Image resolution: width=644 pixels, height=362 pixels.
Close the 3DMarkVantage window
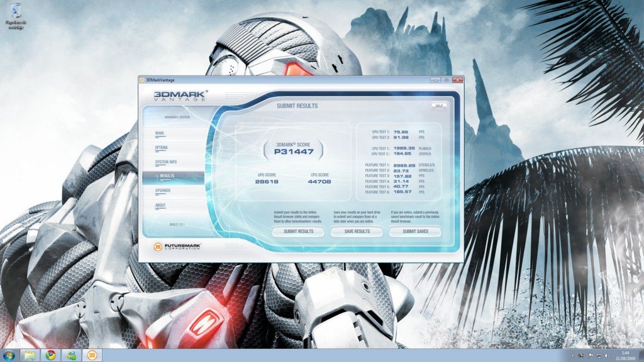[458, 80]
